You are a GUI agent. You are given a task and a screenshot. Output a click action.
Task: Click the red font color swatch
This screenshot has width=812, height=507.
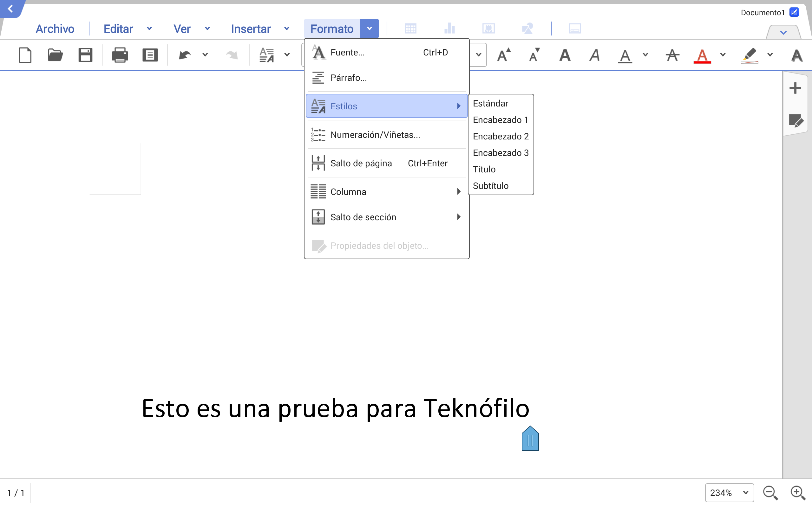(x=702, y=55)
